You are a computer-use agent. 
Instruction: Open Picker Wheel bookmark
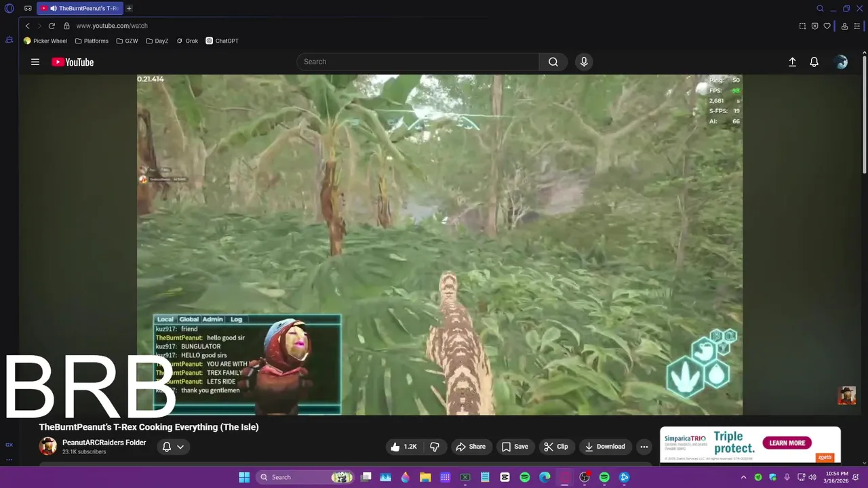45,41
